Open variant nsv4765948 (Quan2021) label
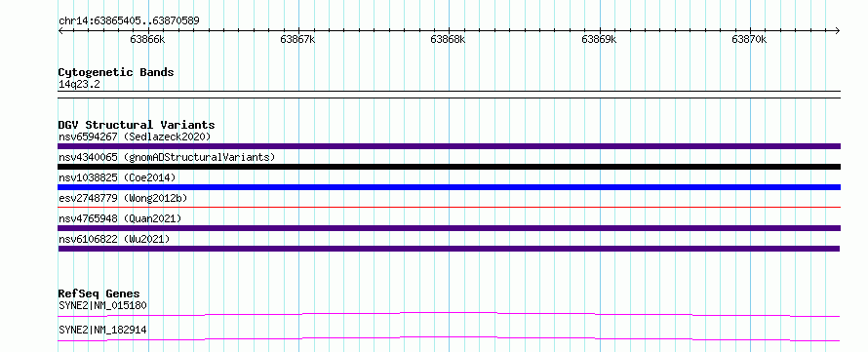868x352 pixels. point(120,218)
